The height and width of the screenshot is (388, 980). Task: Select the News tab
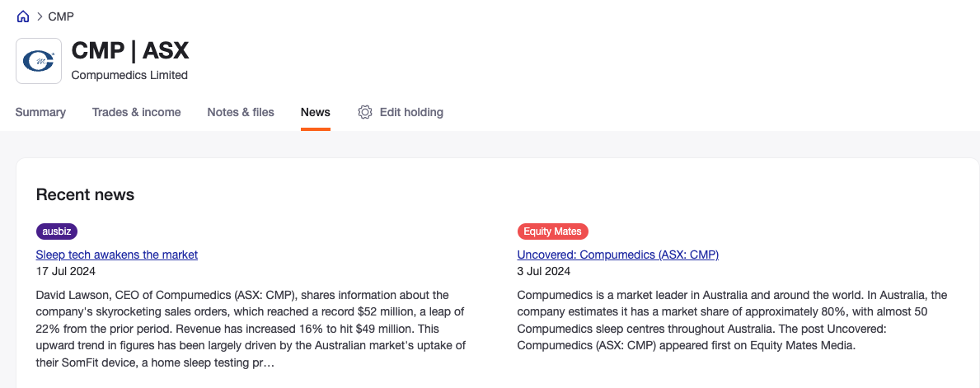(x=316, y=113)
